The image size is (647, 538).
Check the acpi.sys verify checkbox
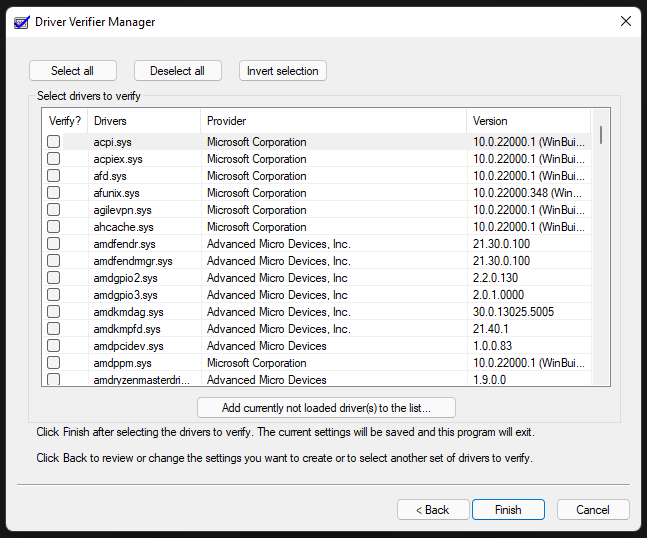pyautogui.click(x=54, y=142)
